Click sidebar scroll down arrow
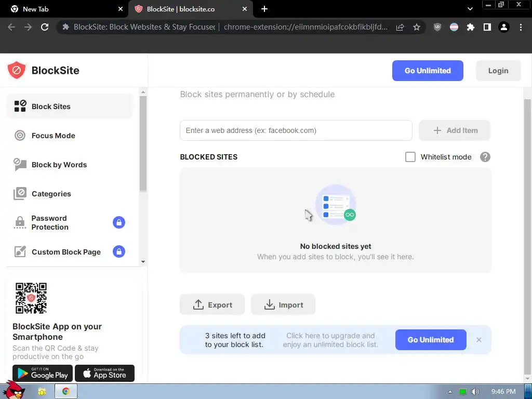Screen dimensions: 532x399 tap(143, 262)
